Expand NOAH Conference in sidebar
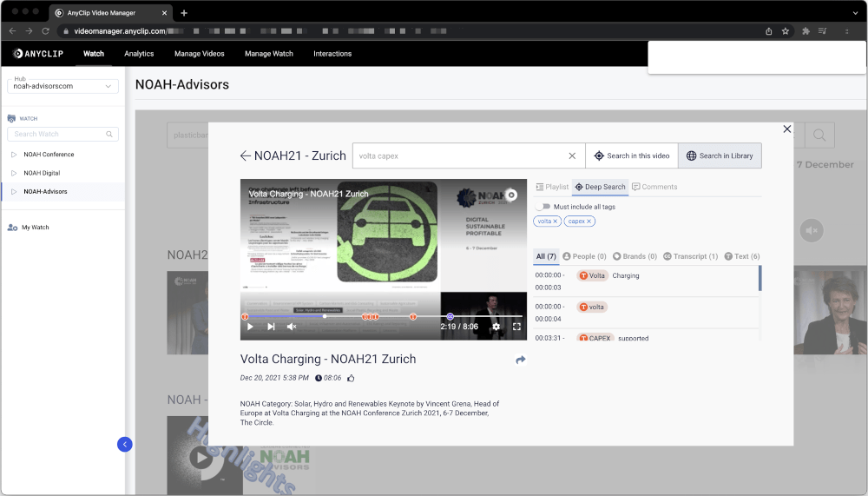Image resolution: width=868 pixels, height=496 pixels. pos(14,155)
